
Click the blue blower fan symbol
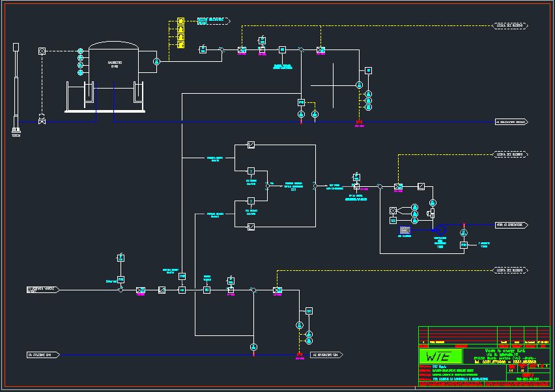[438, 230]
